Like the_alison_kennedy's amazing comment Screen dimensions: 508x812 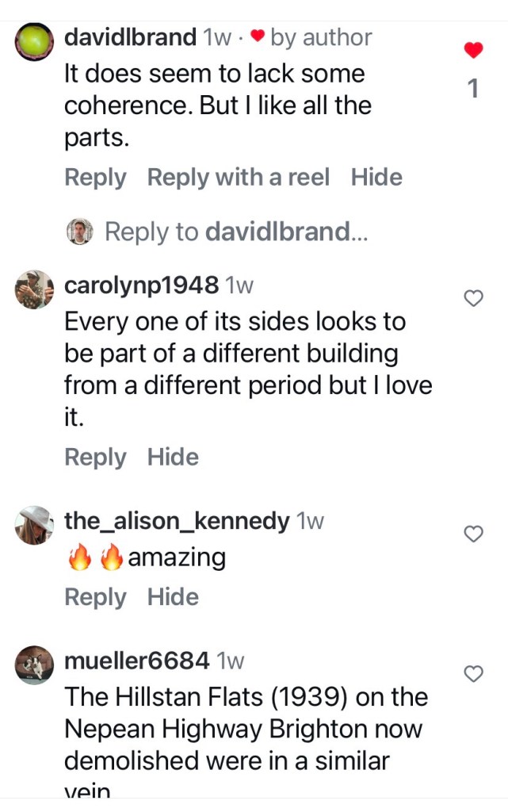pyautogui.click(x=473, y=534)
